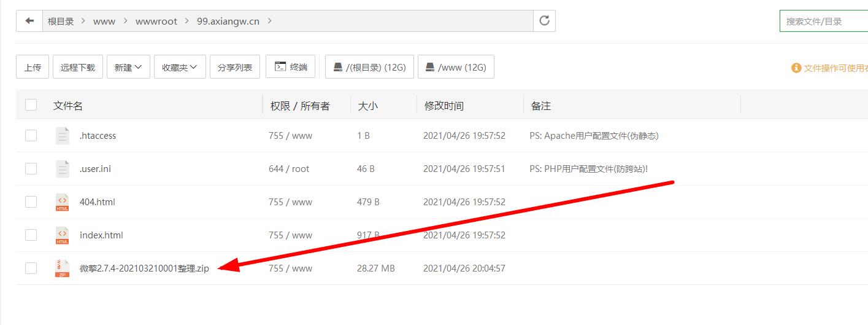The width and height of the screenshot is (868, 325).
Task: Open the .user.ini file name
Action: point(95,168)
